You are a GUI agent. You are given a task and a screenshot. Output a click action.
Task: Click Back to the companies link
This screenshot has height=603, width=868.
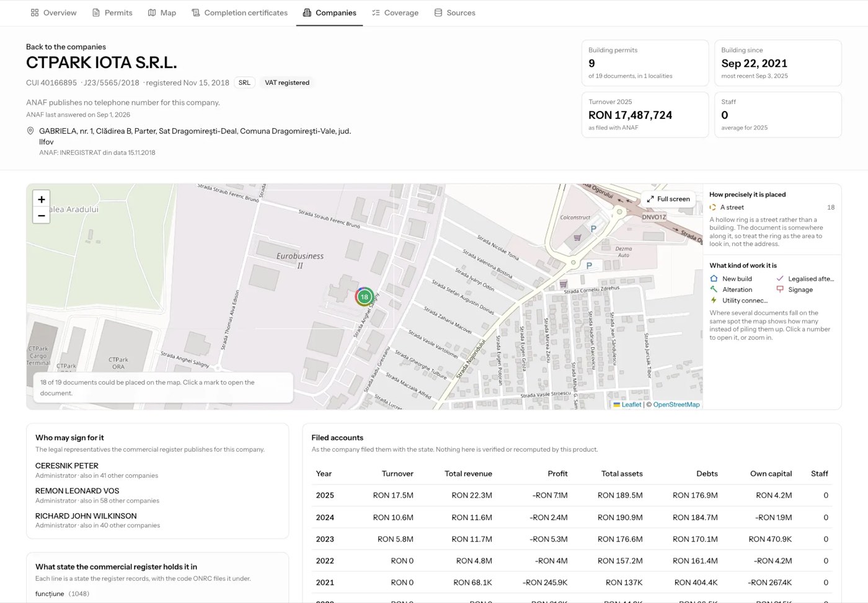[x=66, y=46]
